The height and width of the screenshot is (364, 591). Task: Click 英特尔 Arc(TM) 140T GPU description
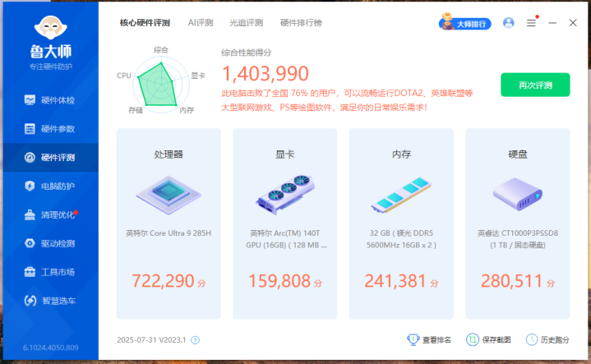(x=285, y=239)
